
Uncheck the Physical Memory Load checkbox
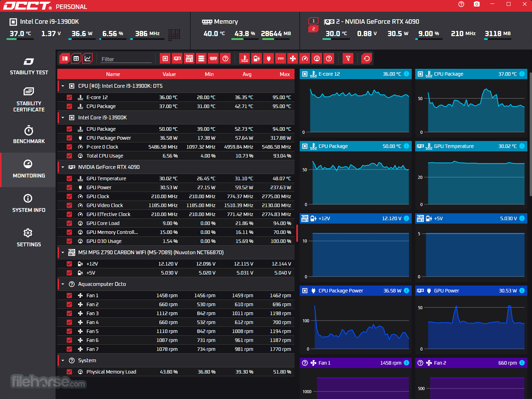click(x=69, y=372)
